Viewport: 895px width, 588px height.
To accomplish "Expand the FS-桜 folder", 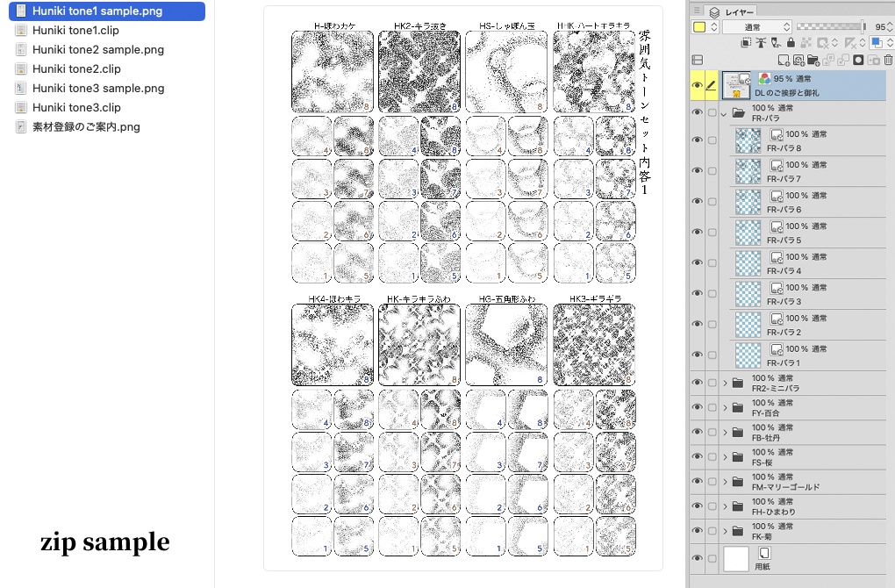I will click(x=725, y=456).
